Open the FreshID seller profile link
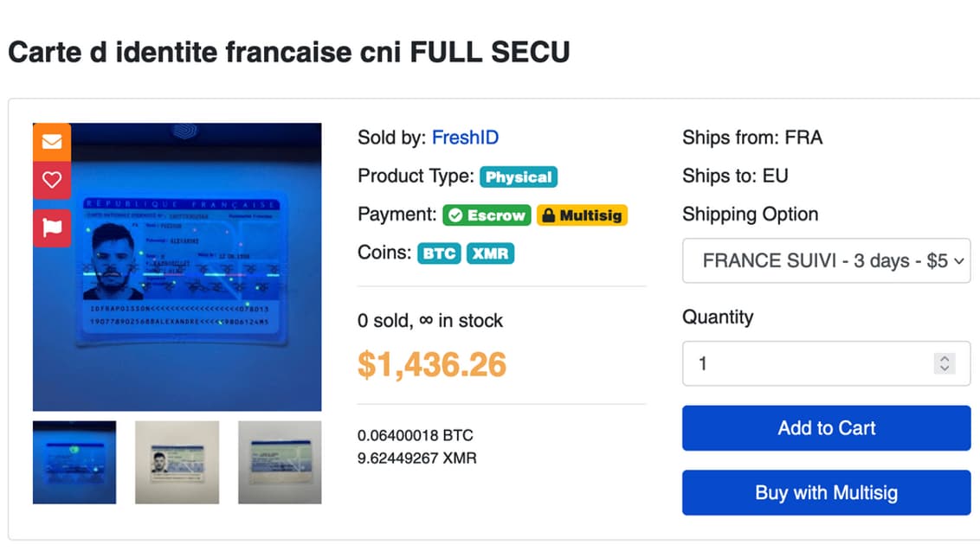Viewport: 980px width, 551px height. click(x=465, y=138)
